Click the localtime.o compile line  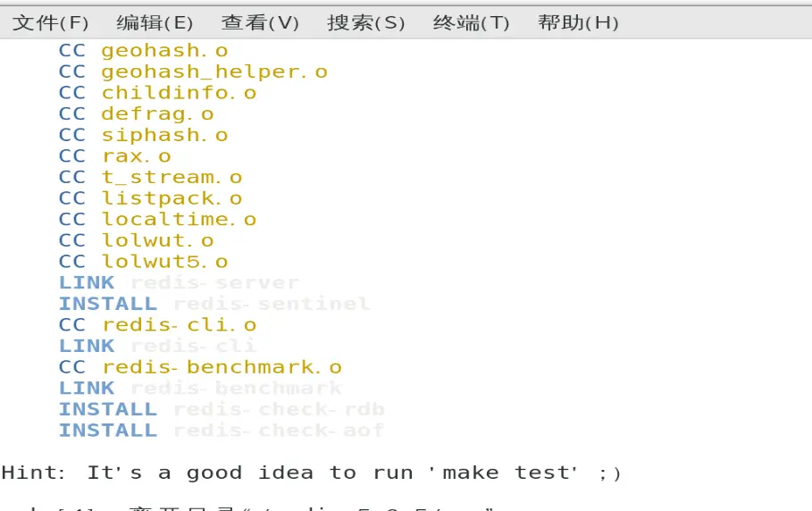click(x=179, y=220)
